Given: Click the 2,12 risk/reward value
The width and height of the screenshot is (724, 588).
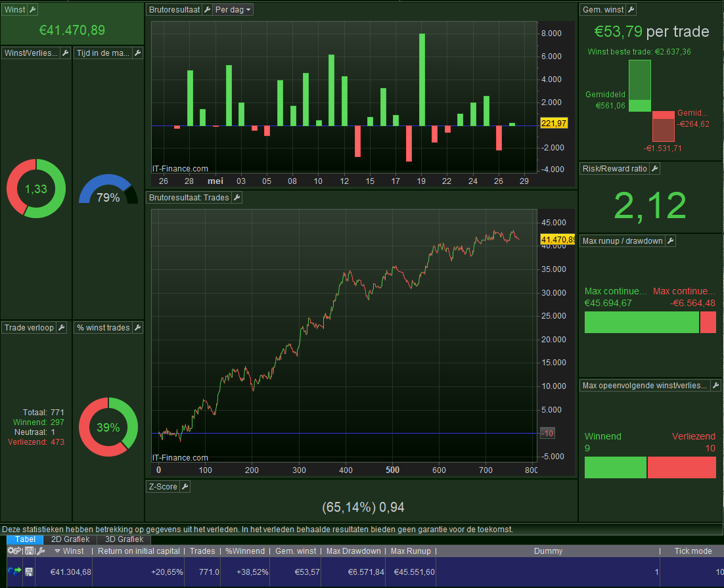Looking at the screenshot, I should [650, 206].
